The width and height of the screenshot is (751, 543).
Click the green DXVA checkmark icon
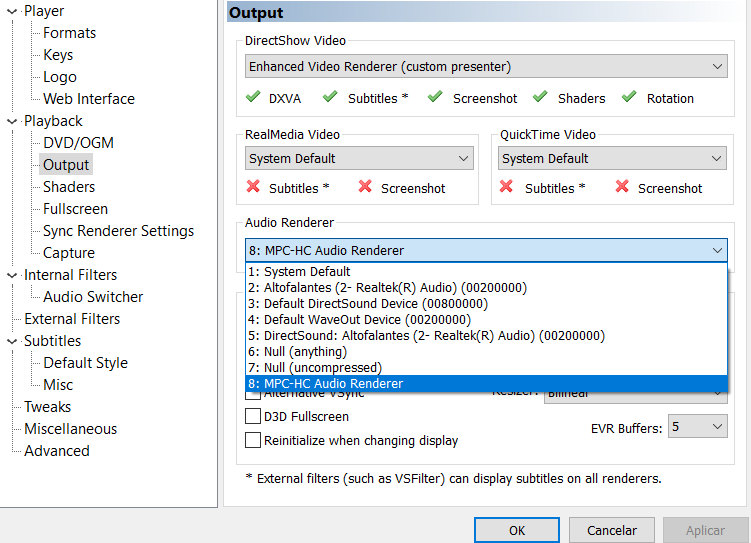click(x=252, y=98)
